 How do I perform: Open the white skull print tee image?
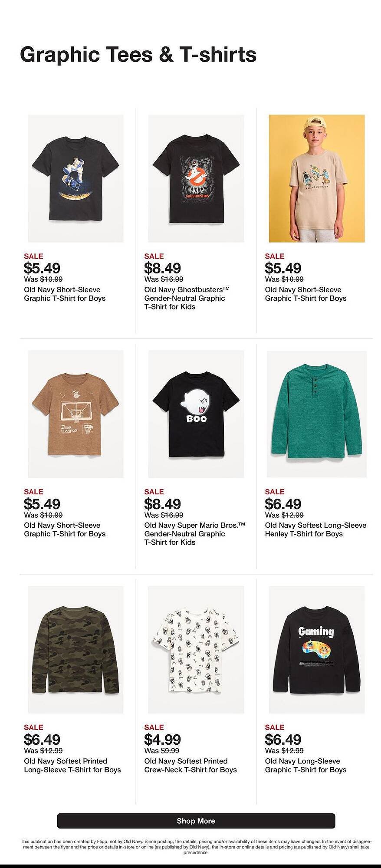[x=196, y=650]
